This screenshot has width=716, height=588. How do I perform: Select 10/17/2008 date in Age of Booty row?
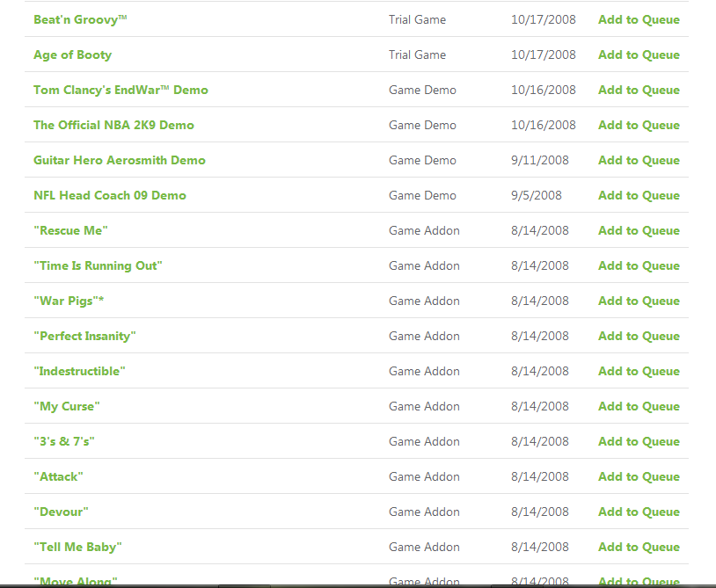tap(544, 54)
